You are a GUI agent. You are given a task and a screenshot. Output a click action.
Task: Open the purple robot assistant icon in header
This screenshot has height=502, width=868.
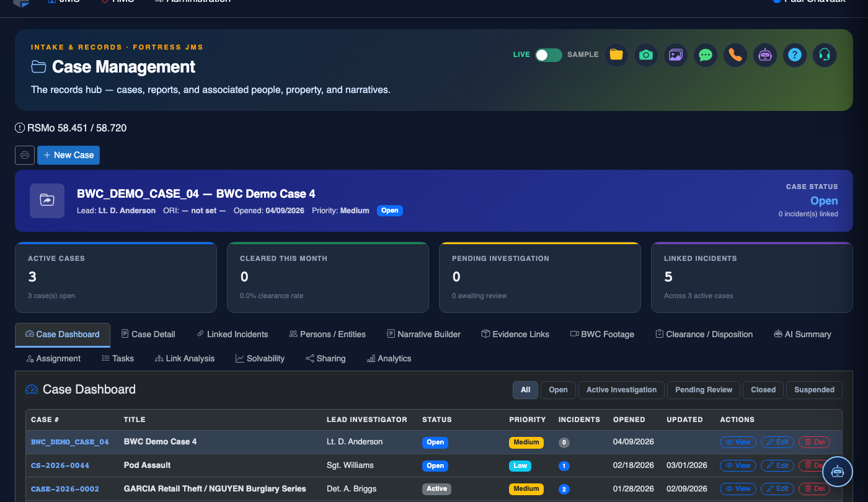point(764,55)
